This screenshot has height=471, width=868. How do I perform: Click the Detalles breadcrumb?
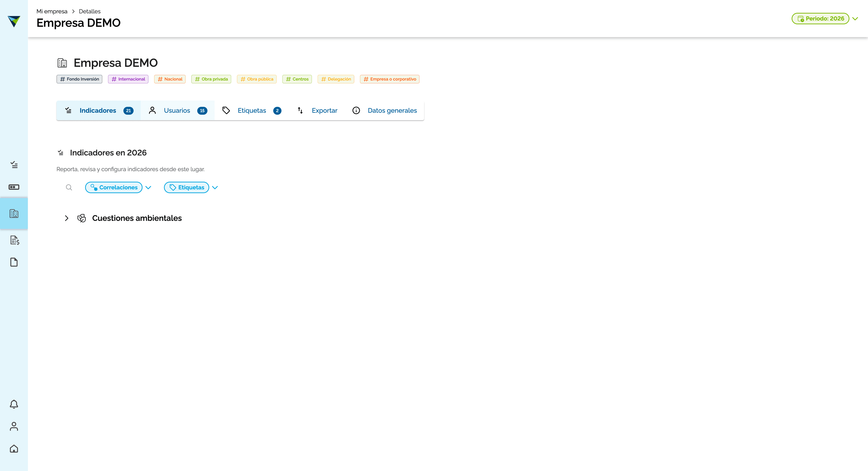pyautogui.click(x=90, y=12)
